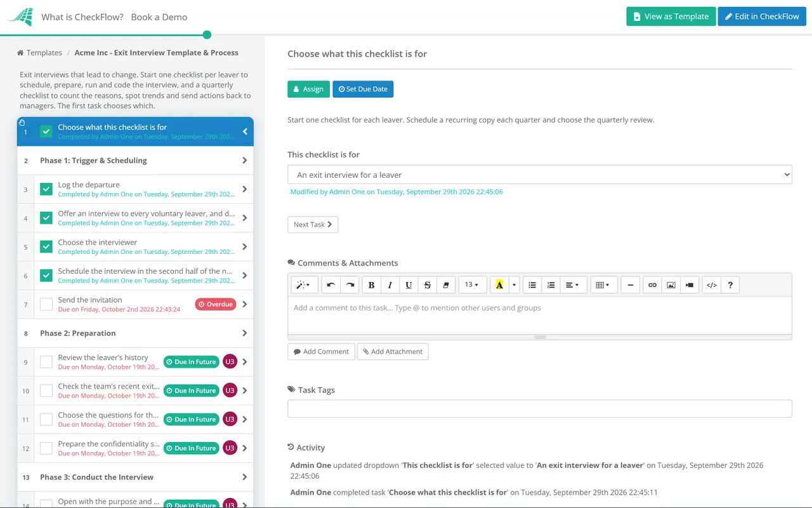Check the 'Send the invitation' checkbox
812x508 pixels.
46,304
